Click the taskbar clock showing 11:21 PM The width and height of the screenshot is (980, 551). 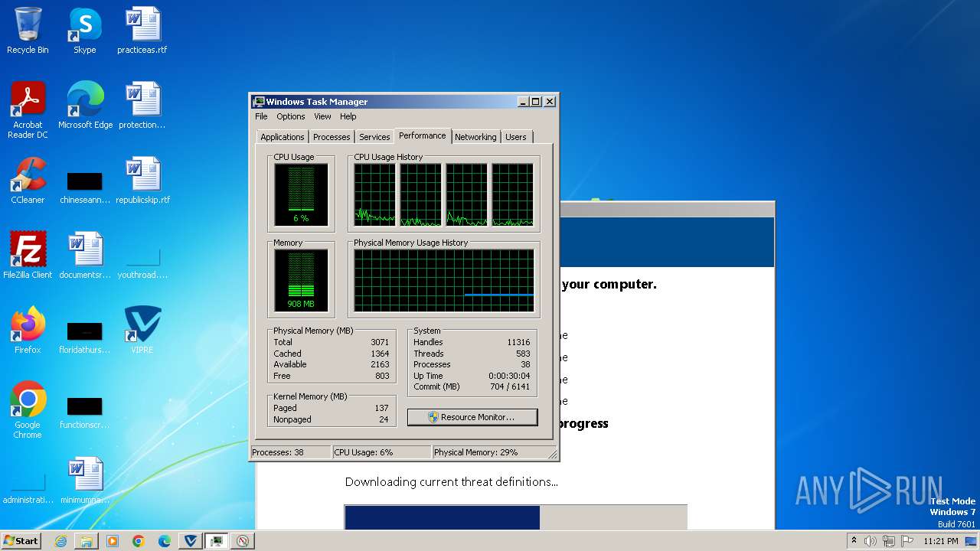pyautogui.click(x=941, y=541)
